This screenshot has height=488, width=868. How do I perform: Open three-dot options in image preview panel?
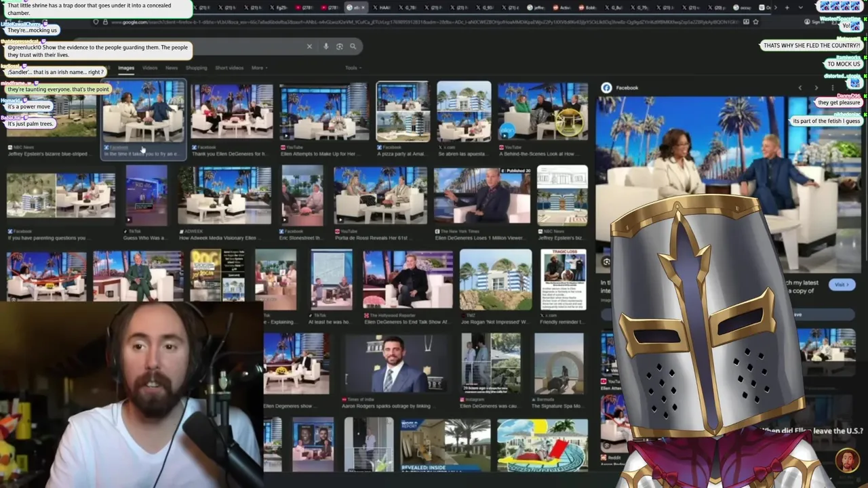(832, 87)
